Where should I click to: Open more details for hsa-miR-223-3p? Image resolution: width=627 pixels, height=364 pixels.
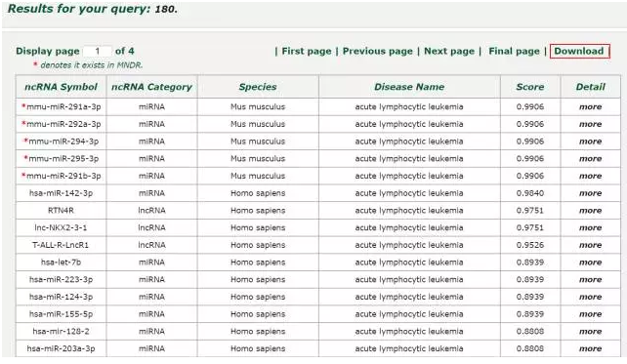(x=590, y=280)
